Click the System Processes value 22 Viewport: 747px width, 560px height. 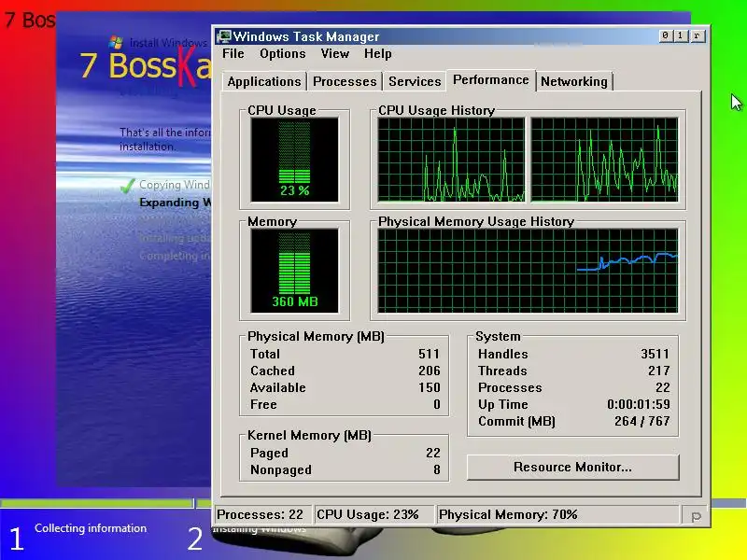pyautogui.click(x=662, y=387)
